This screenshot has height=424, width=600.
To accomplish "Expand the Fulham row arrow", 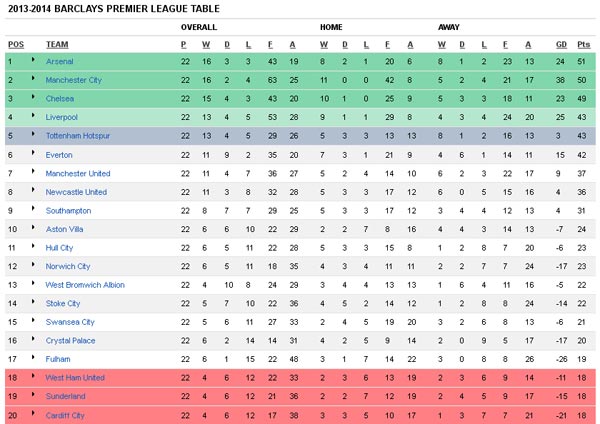I will 33,357.
